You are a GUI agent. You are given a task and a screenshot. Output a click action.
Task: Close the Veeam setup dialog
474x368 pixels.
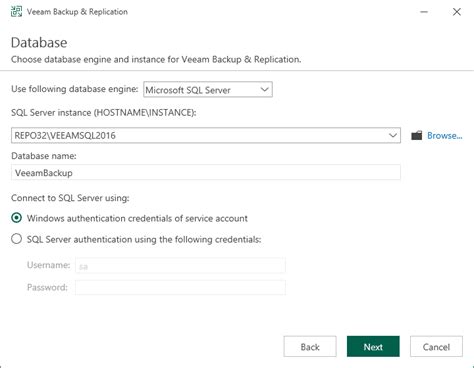click(x=457, y=12)
